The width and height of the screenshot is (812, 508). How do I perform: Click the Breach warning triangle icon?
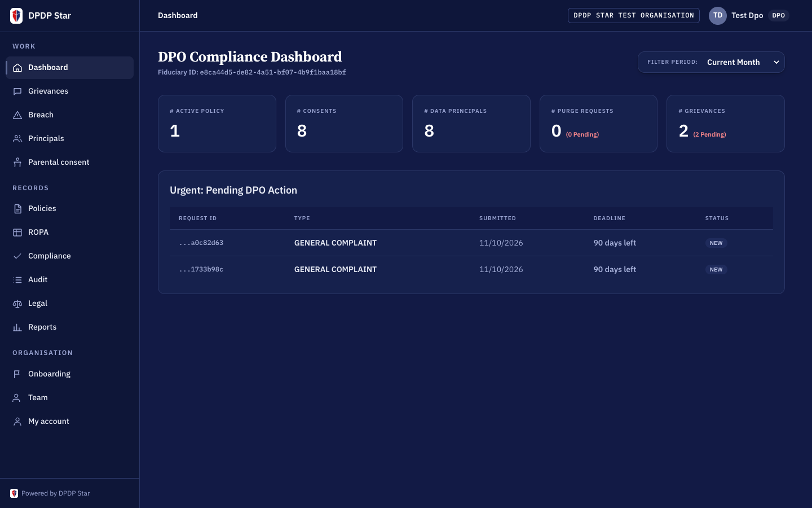pyautogui.click(x=17, y=115)
